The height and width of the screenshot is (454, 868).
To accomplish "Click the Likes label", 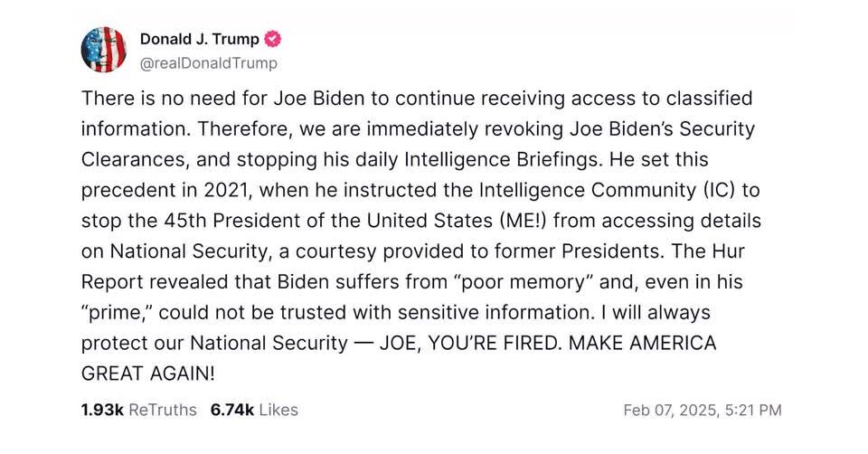I will [278, 410].
